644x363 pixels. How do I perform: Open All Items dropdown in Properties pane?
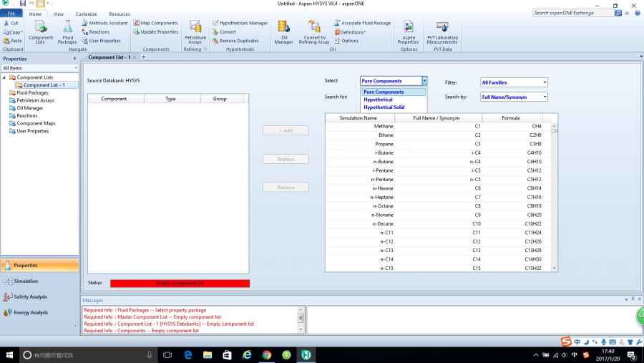tap(39, 68)
